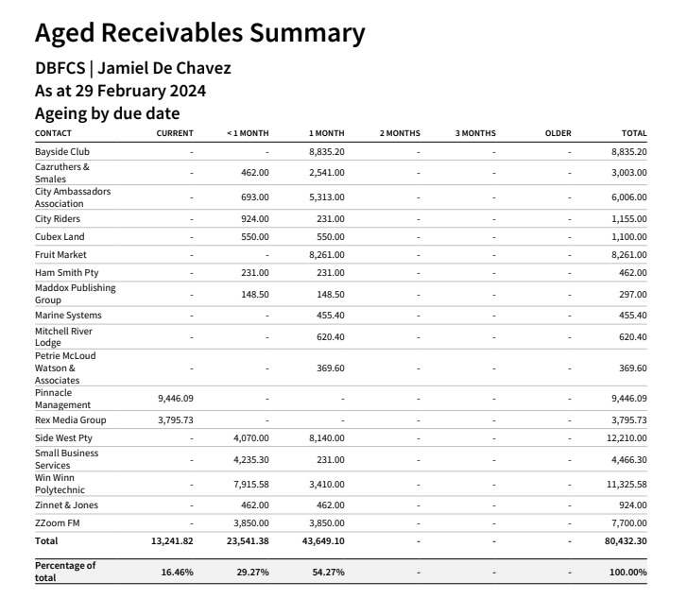Click Pinnacle Management current amount 9,446.09
The height and width of the screenshot is (616, 687).
(176, 399)
